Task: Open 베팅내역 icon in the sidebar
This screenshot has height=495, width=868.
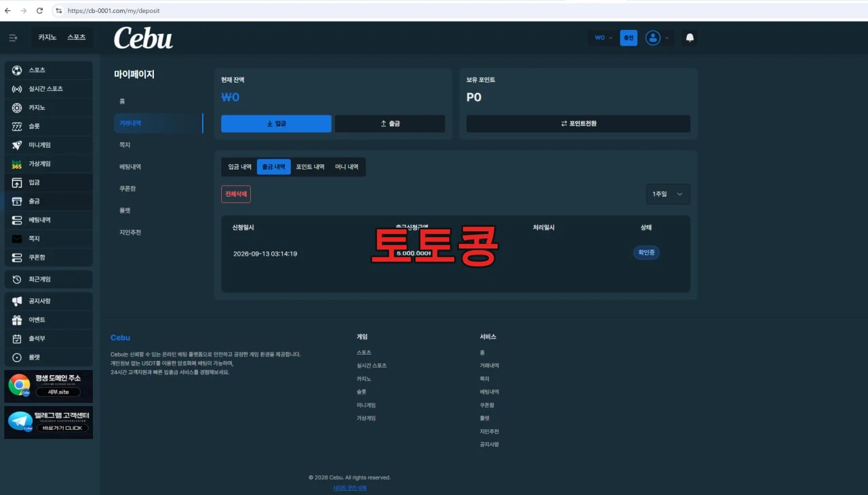Action: click(x=17, y=220)
